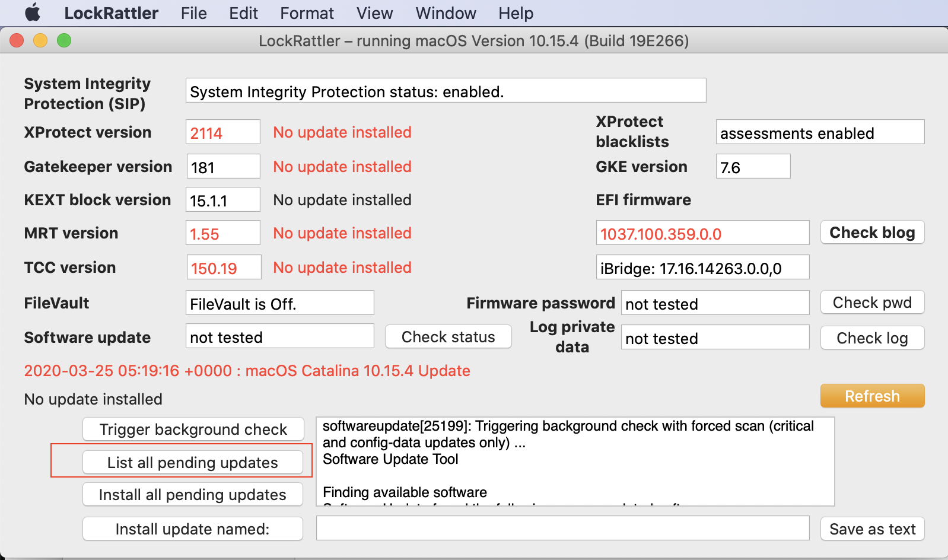
Task: Open the File menu
Action: tap(193, 13)
